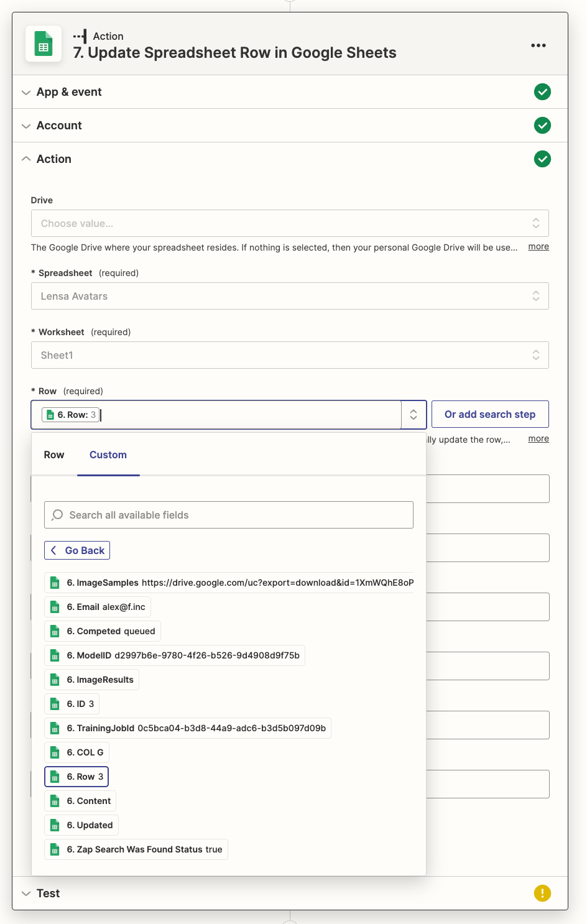Switch to the Row tab
The width and height of the screenshot is (587, 924).
click(54, 455)
